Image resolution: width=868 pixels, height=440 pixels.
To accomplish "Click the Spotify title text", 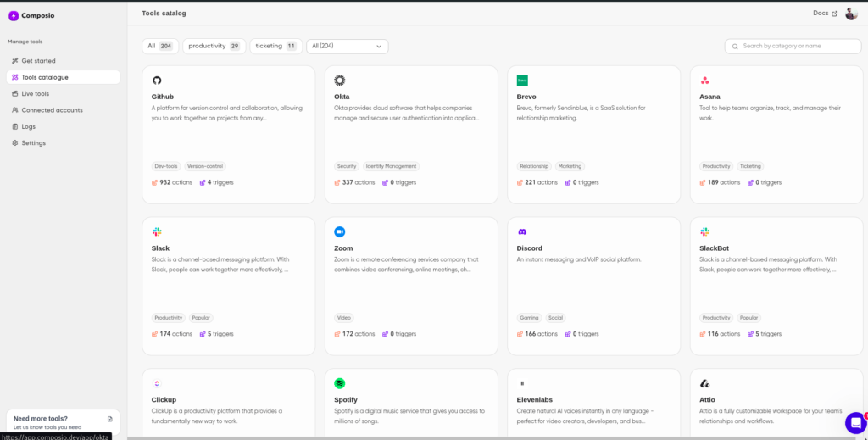I will [x=346, y=399].
